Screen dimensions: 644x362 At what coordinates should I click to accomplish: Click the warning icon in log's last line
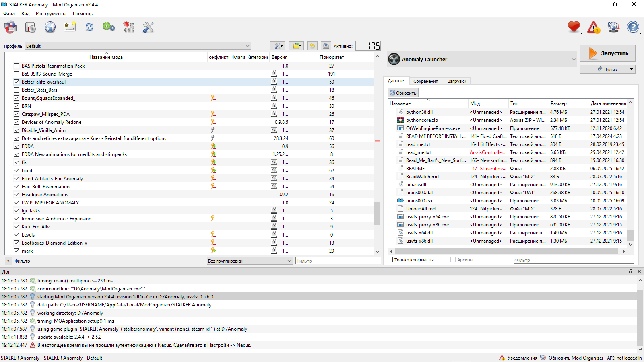(33, 345)
